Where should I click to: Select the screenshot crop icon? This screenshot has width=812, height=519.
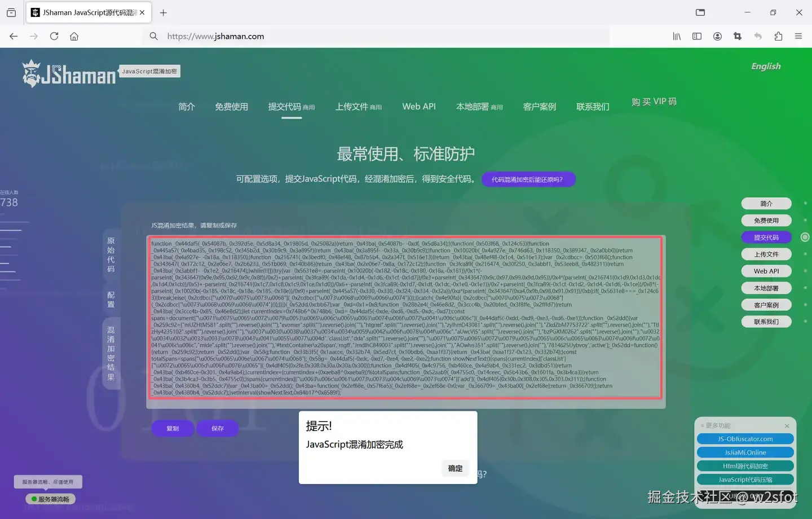pos(738,36)
